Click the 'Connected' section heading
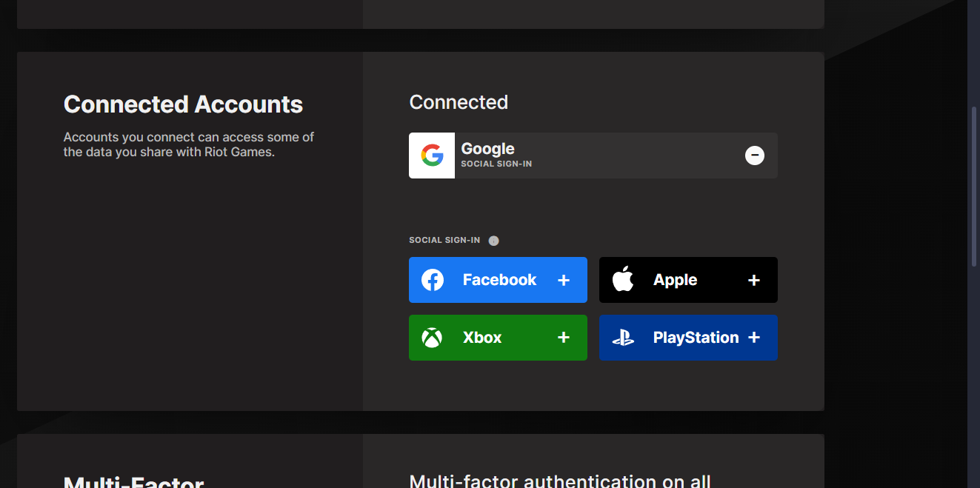980x488 pixels. click(x=459, y=102)
